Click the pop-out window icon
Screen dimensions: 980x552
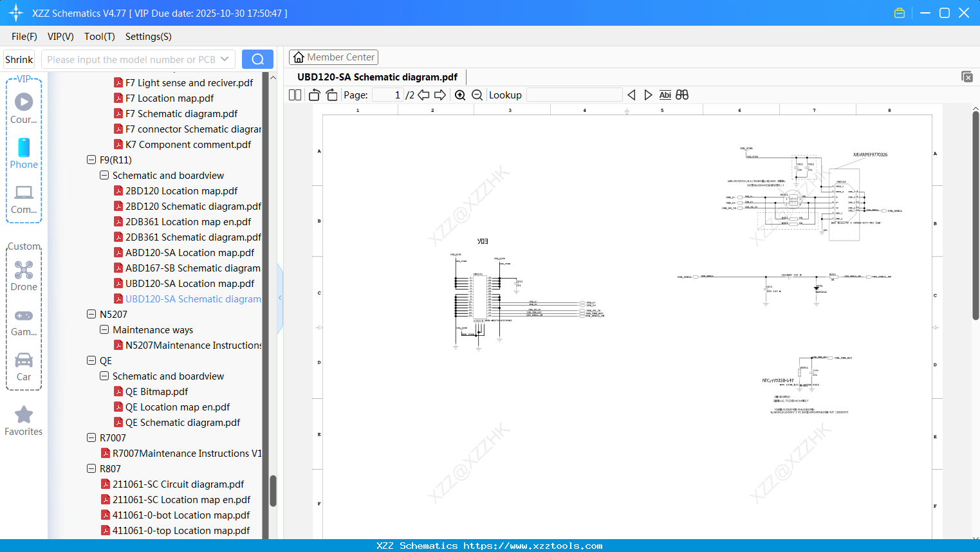(x=966, y=77)
